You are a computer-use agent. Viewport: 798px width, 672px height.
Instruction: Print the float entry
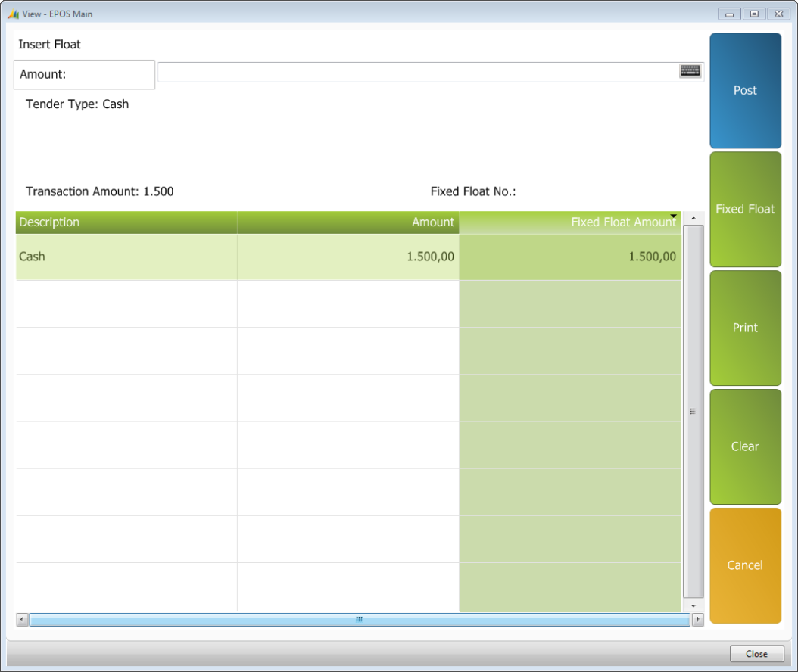[x=745, y=328]
